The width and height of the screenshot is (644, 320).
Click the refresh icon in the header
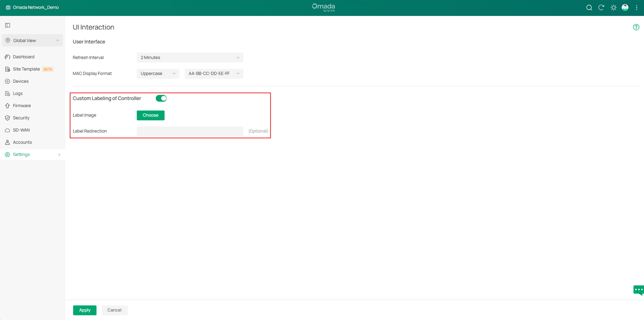[601, 8]
